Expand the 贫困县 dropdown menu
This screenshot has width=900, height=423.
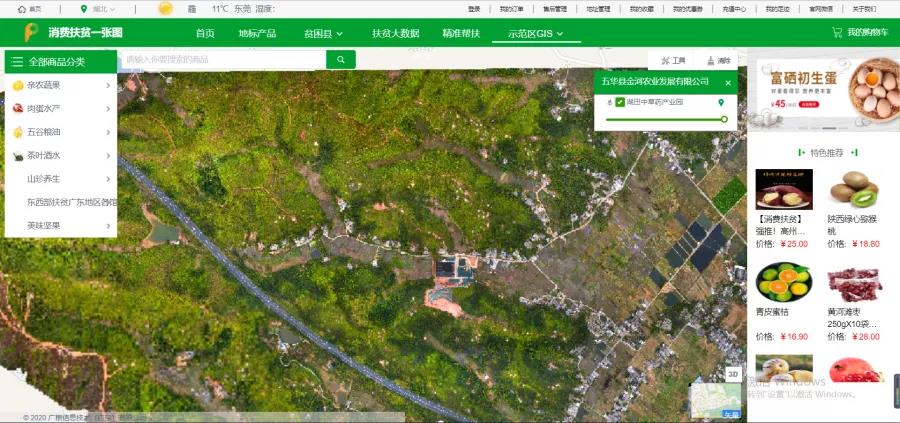click(x=323, y=33)
